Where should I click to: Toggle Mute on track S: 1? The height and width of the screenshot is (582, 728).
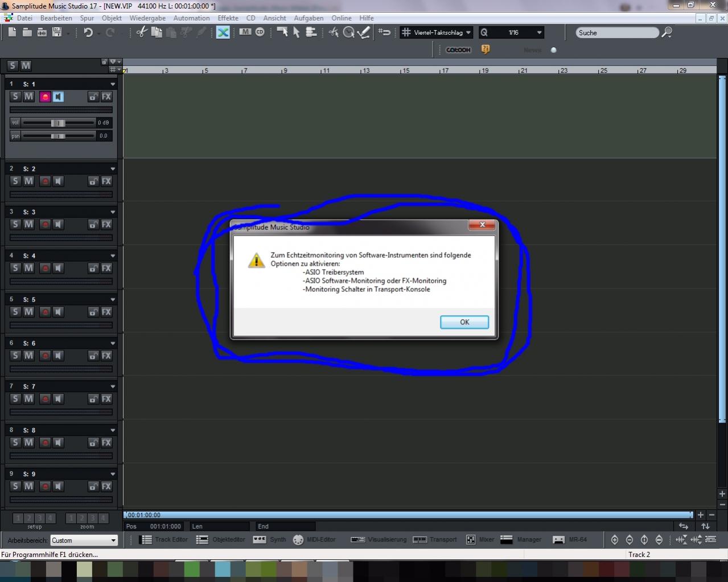28,97
